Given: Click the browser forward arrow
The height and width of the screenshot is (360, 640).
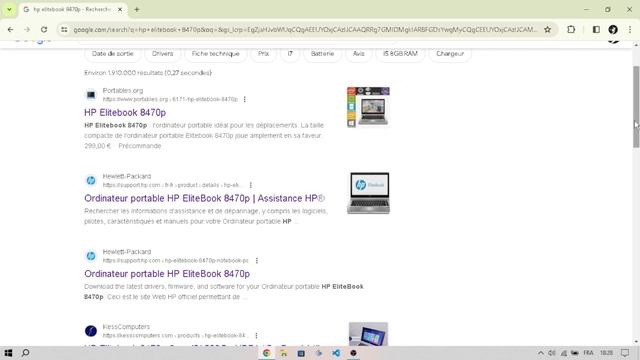Looking at the screenshot, I should 27,29.
